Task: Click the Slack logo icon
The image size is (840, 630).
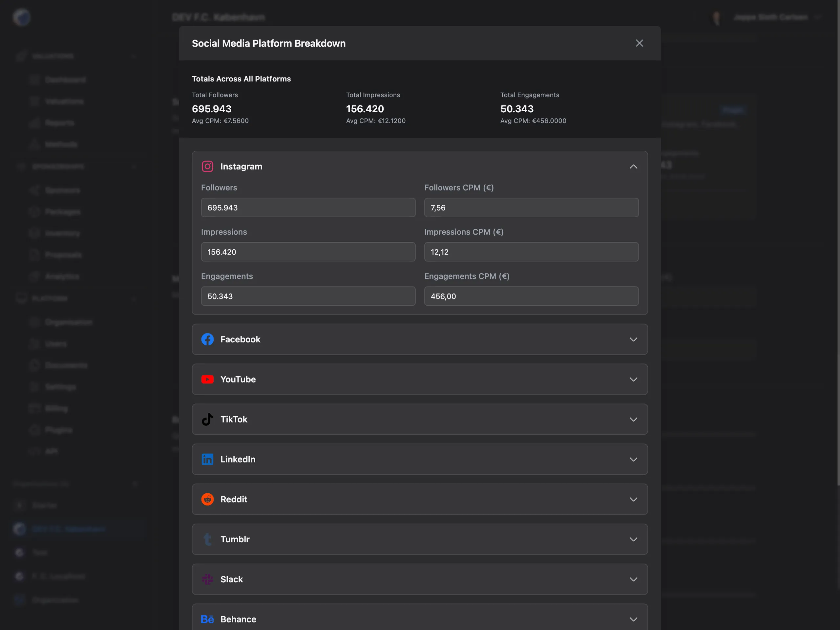Action: (x=207, y=579)
